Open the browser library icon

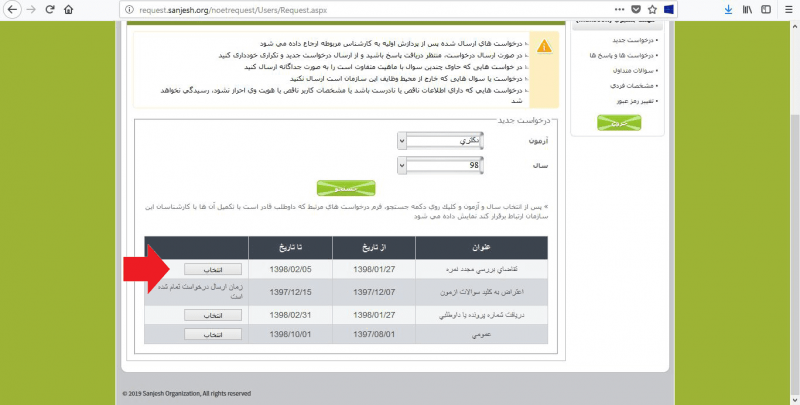tap(746, 9)
